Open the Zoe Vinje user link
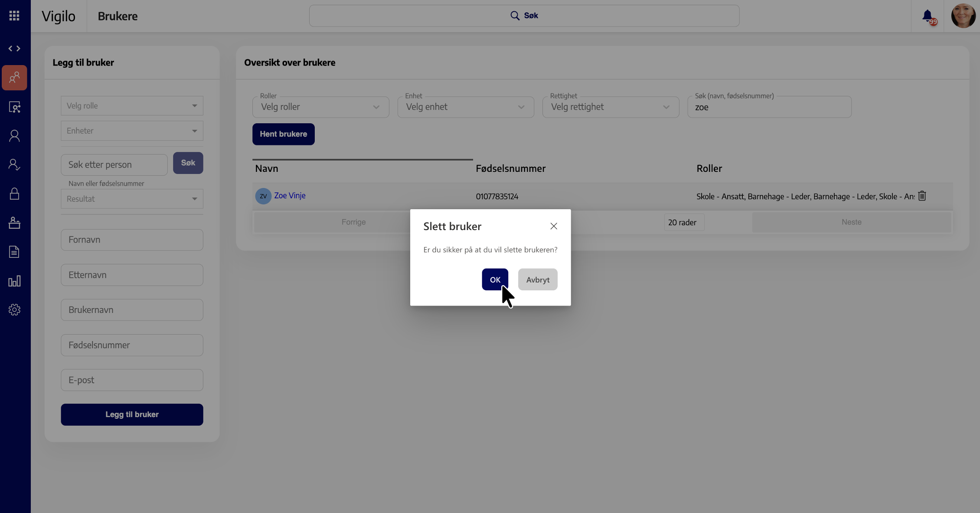980x513 pixels. click(x=290, y=196)
